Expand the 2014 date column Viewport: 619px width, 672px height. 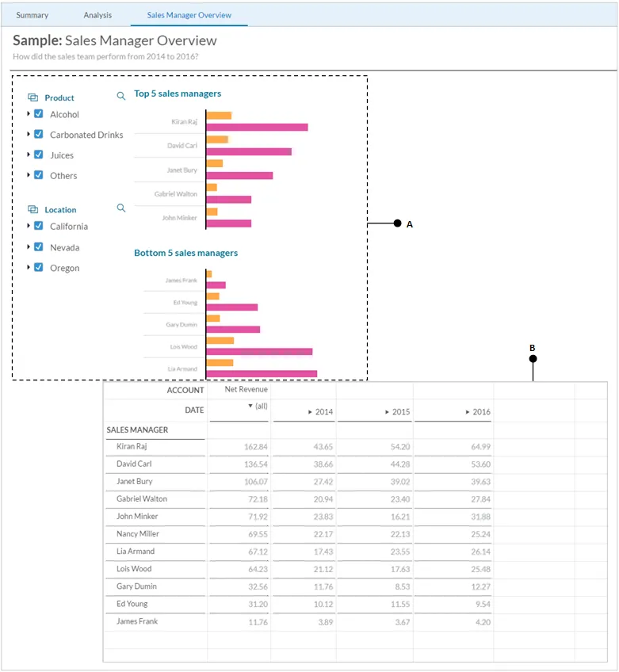[x=310, y=412]
